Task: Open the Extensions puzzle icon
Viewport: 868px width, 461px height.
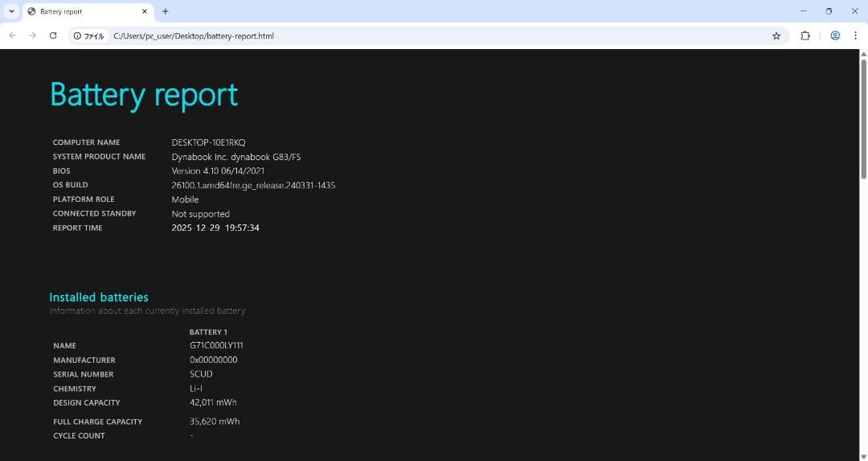Action: tap(805, 35)
